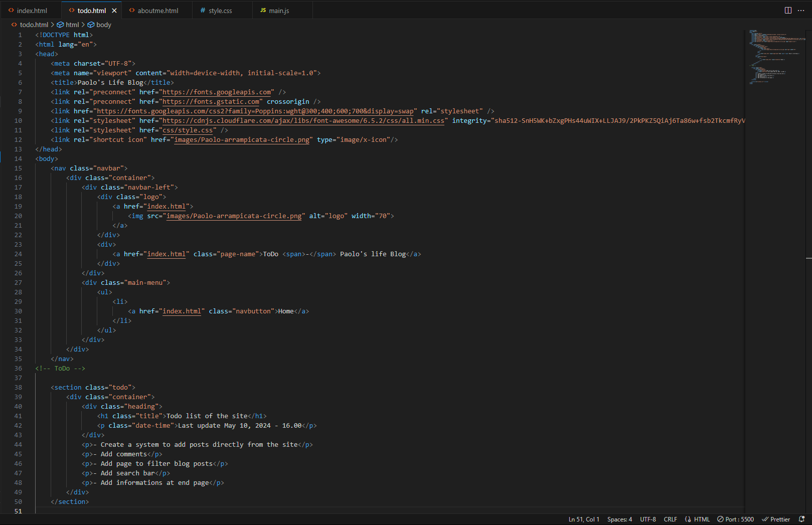This screenshot has height=525, width=812.
Task: Click the file icon on aboutme.html tab
Action: 132,11
